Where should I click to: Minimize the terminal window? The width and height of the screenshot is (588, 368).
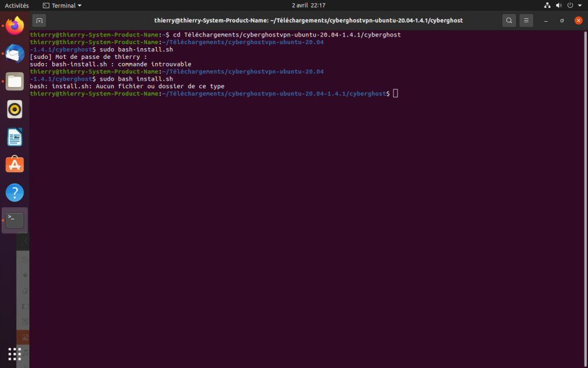click(546, 20)
